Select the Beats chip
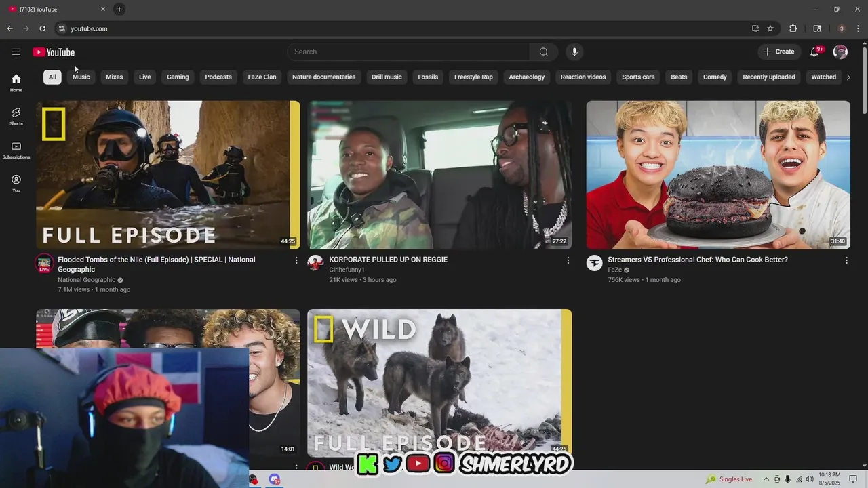Viewport: 868px width, 488px height. click(679, 77)
